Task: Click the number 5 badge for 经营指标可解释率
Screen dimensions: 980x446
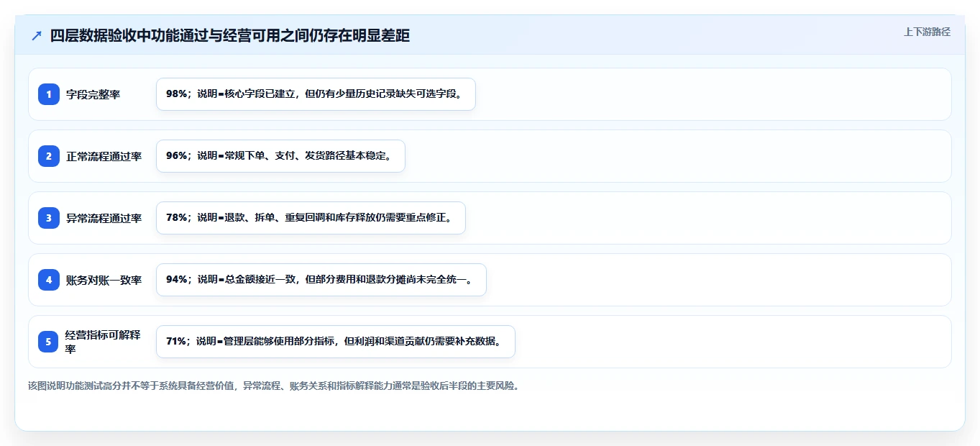Action: [49, 342]
